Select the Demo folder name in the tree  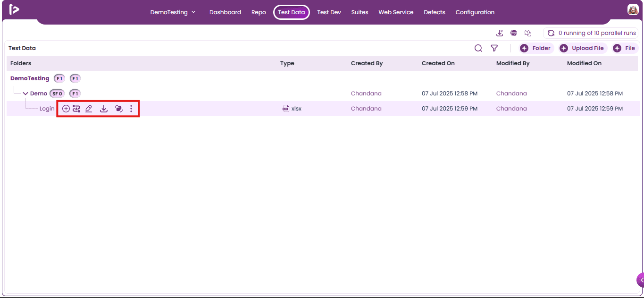[x=39, y=94]
